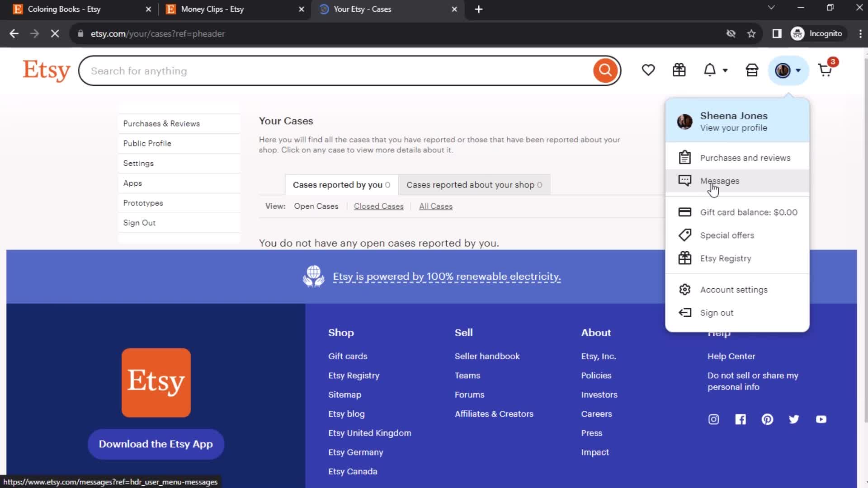Open Gift cards footer link
This screenshot has height=488, width=868.
(348, 356)
